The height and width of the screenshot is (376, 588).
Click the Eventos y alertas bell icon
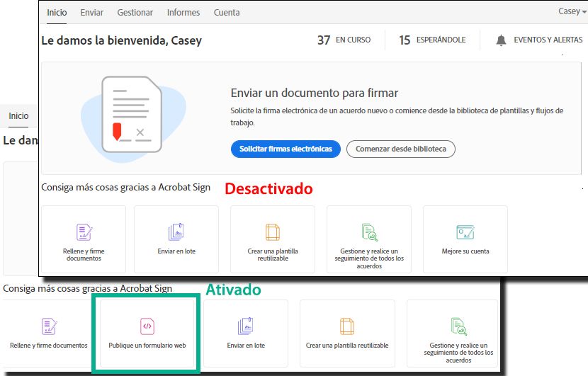click(x=501, y=40)
